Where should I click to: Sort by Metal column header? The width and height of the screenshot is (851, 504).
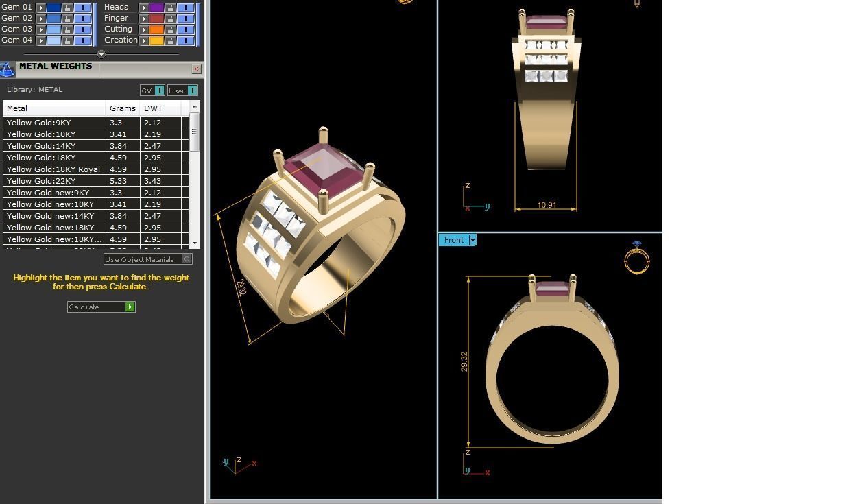54,108
